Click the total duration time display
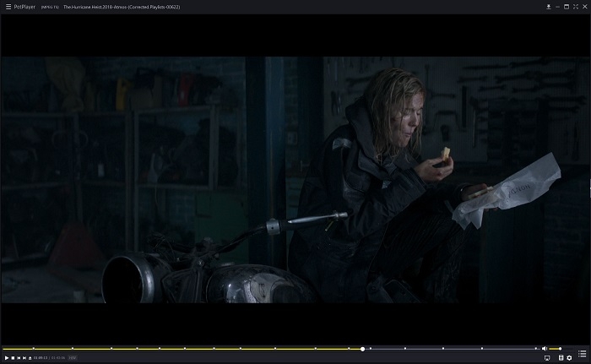This screenshot has width=591, height=364. click(58, 357)
